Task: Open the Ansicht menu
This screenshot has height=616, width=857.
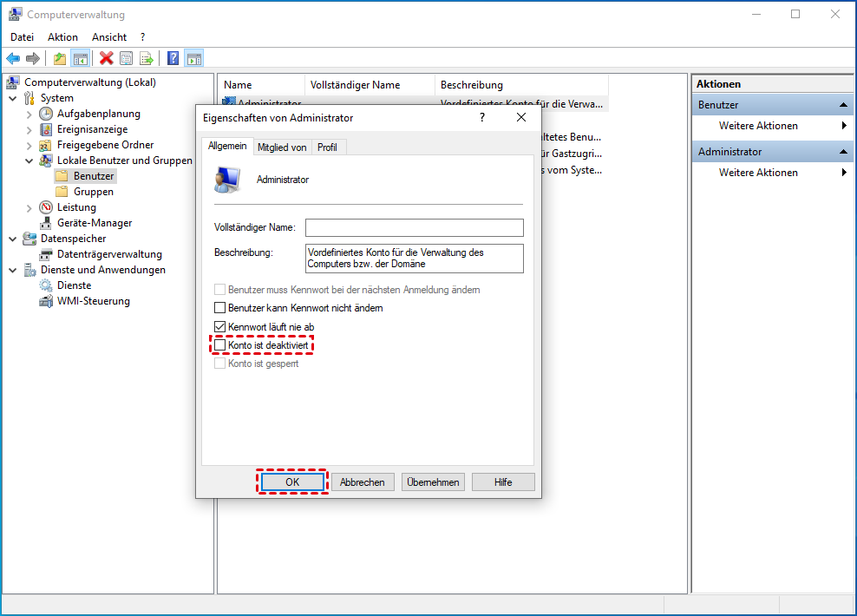Action: (x=109, y=37)
